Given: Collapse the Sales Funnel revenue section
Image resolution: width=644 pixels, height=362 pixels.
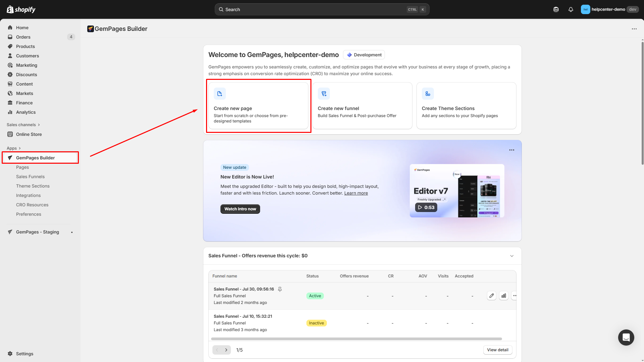Looking at the screenshot, I should (512, 256).
